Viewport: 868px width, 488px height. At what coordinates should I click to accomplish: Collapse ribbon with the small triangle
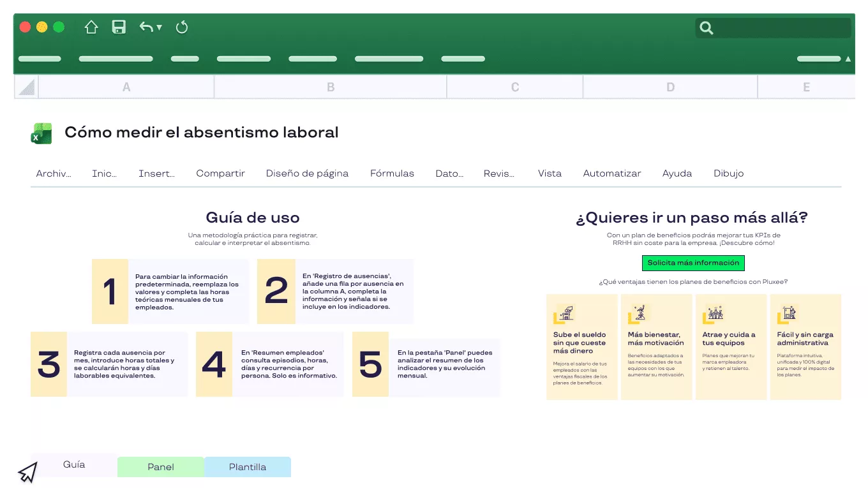[848, 59]
